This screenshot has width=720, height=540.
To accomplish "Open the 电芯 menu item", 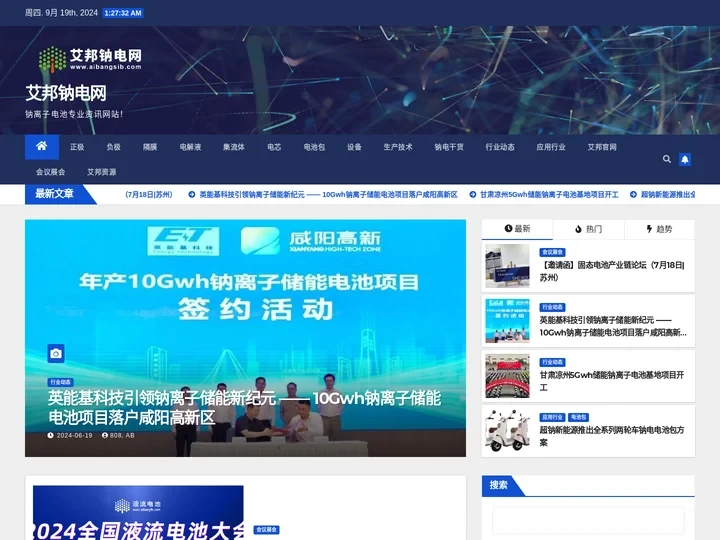I will [274, 147].
